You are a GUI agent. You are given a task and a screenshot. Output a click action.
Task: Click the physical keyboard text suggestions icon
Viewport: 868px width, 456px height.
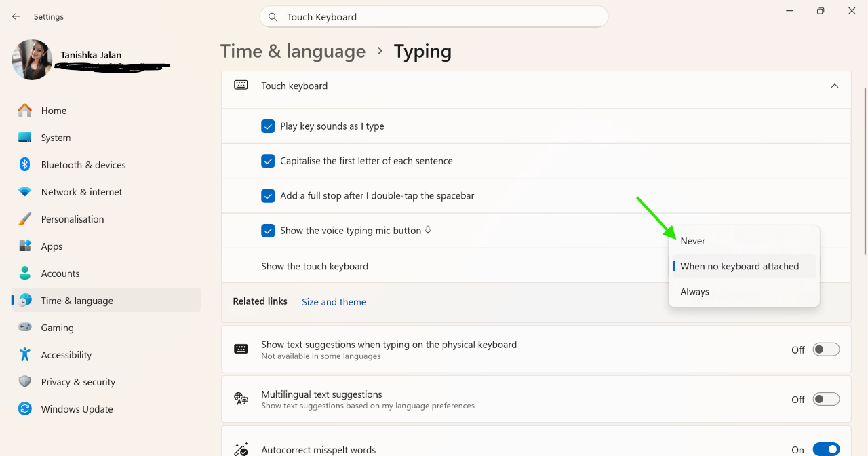[241, 349]
